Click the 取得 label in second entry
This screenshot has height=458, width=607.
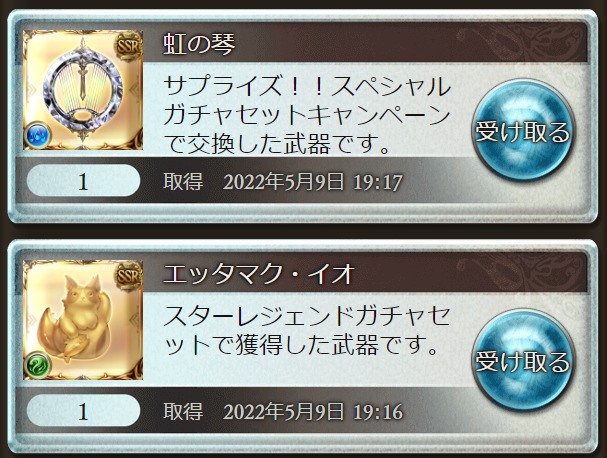(x=183, y=411)
